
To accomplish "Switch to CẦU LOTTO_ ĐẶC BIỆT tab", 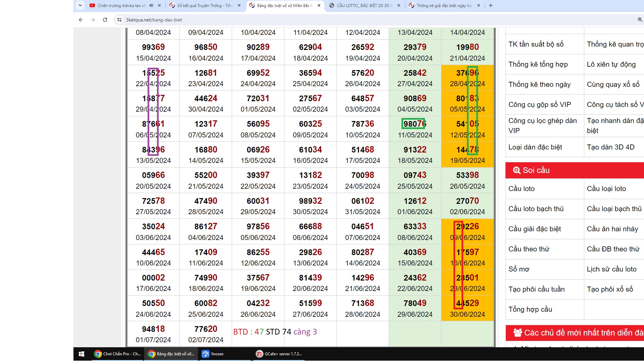I will [x=364, y=5].
